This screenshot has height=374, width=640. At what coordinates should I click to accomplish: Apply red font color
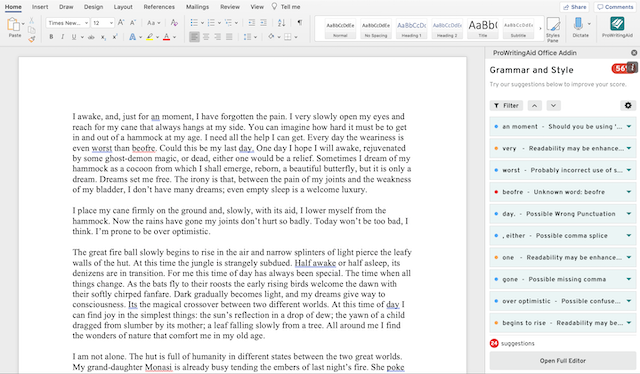[x=167, y=37]
